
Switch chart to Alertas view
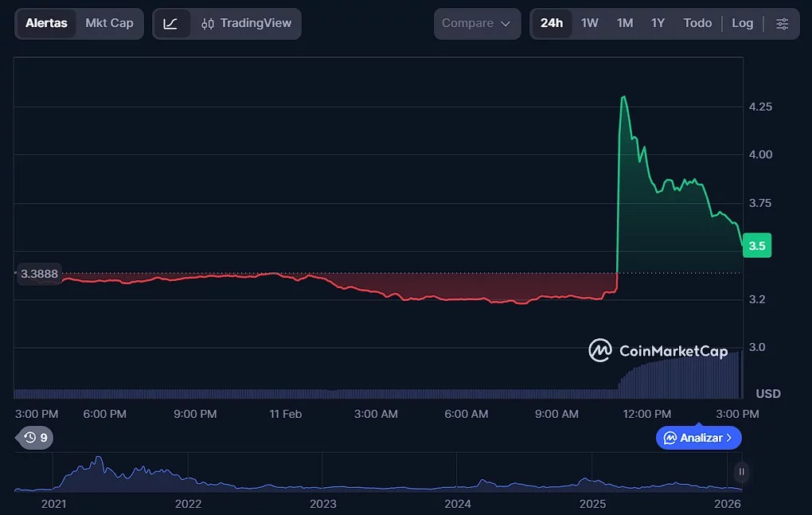(46, 23)
